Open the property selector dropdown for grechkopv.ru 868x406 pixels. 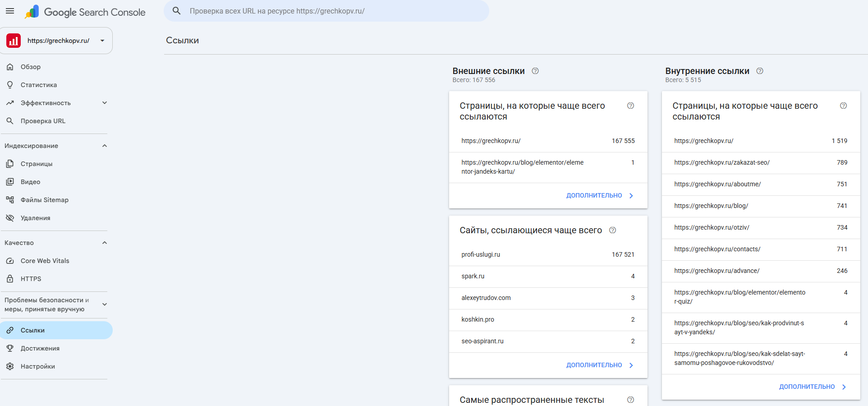[x=56, y=41]
